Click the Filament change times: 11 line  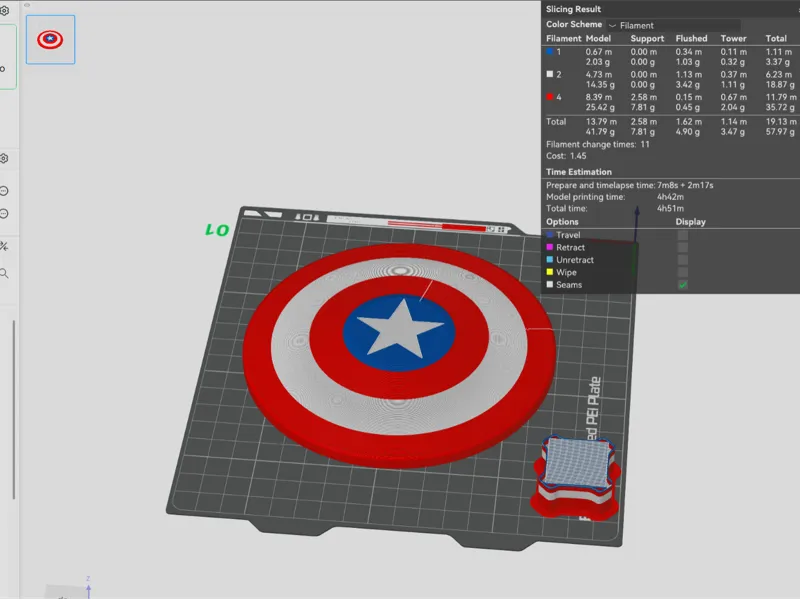tap(597, 144)
